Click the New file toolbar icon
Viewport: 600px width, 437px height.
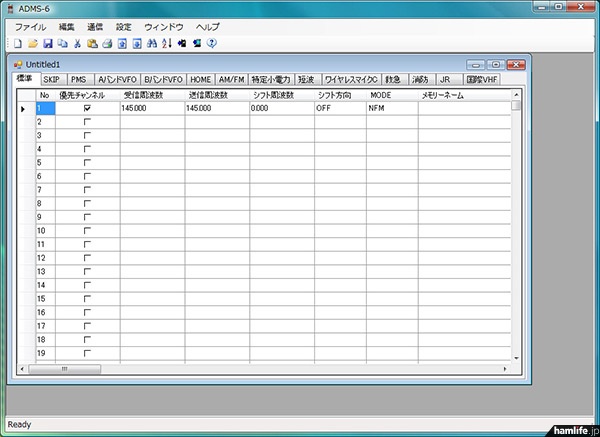click(x=18, y=44)
